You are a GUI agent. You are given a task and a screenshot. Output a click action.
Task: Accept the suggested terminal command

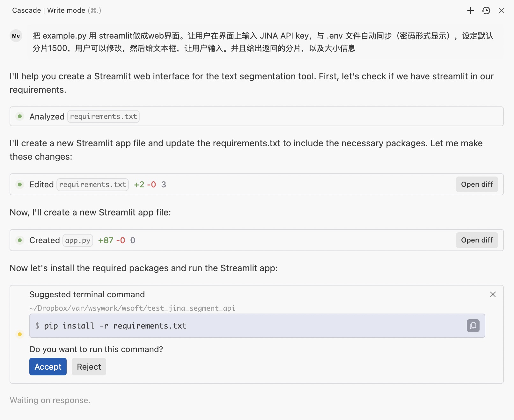(48, 366)
